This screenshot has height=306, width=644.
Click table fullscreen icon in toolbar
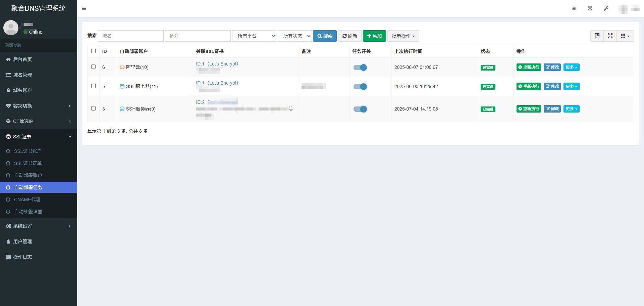tap(610, 36)
